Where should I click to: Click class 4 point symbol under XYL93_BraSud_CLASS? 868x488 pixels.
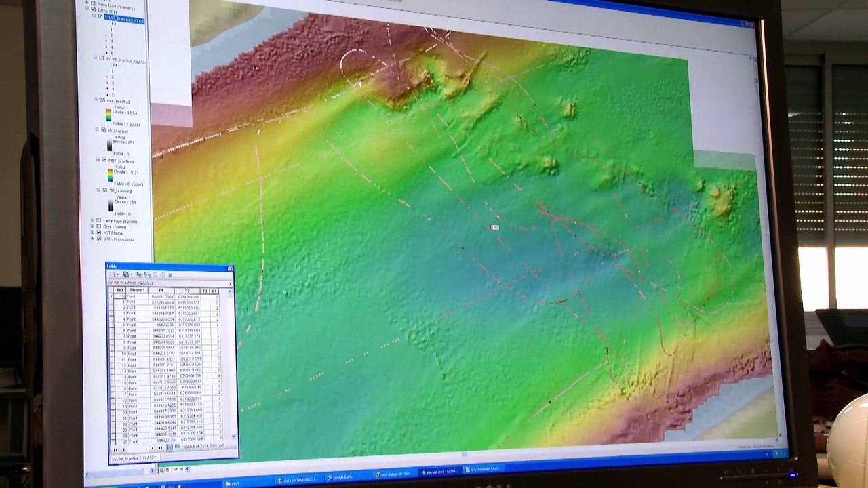point(108,88)
